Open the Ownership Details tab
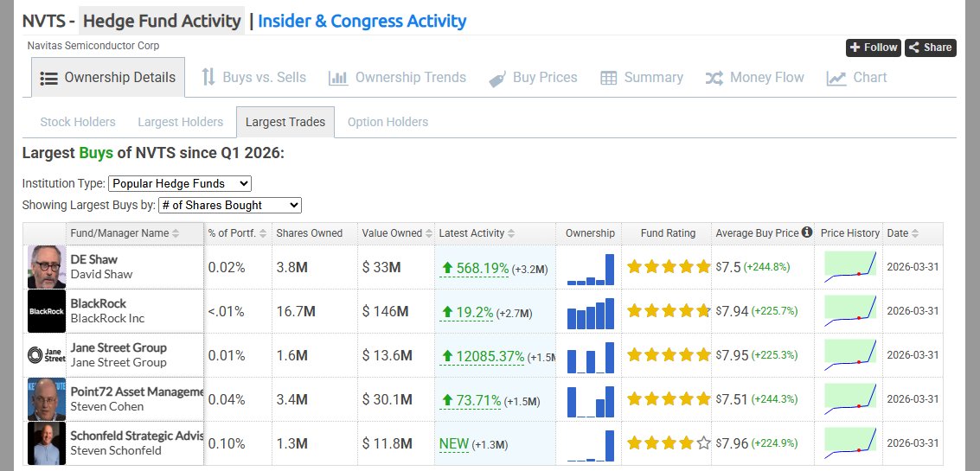The width and height of the screenshot is (980, 471). pyautogui.click(x=108, y=78)
